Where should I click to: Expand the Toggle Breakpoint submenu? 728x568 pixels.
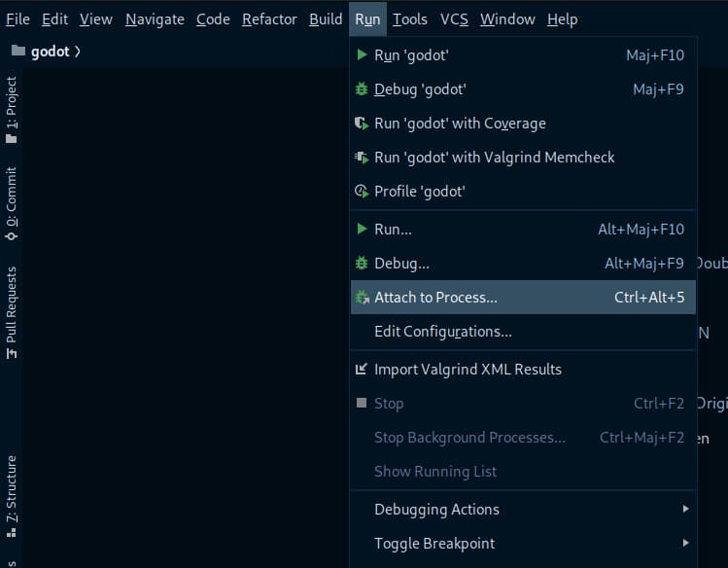[523, 543]
